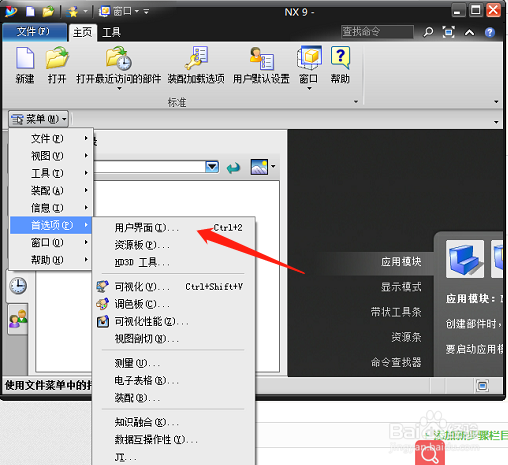Choose View Section (视图剖切) preference
The height and width of the screenshot is (465, 508).
point(174,339)
